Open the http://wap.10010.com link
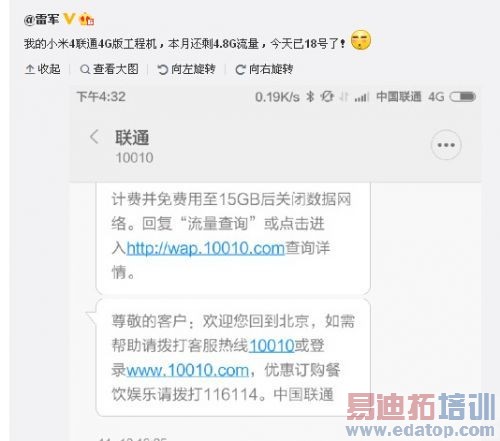The width and height of the screenshot is (500, 441). pos(205,249)
